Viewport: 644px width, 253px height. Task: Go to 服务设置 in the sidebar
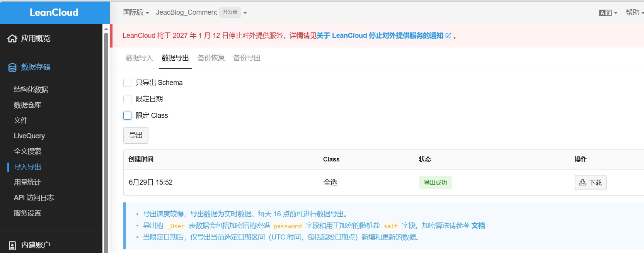point(27,213)
